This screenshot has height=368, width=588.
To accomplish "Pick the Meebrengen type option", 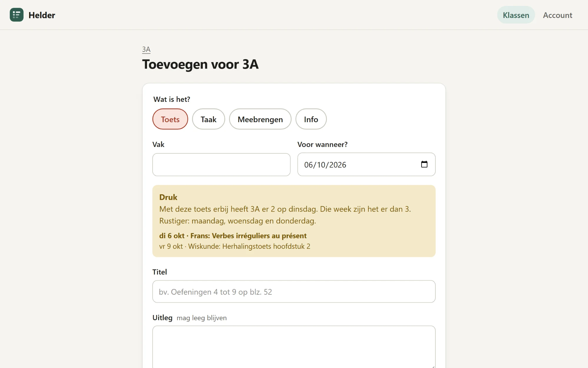I will tap(260, 119).
